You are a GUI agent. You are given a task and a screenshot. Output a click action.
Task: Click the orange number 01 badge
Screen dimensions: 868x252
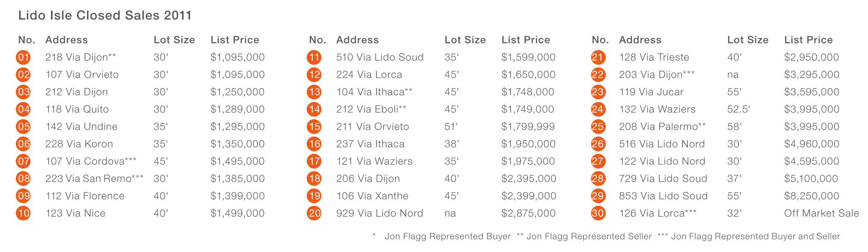pyautogui.click(x=23, y=58)
